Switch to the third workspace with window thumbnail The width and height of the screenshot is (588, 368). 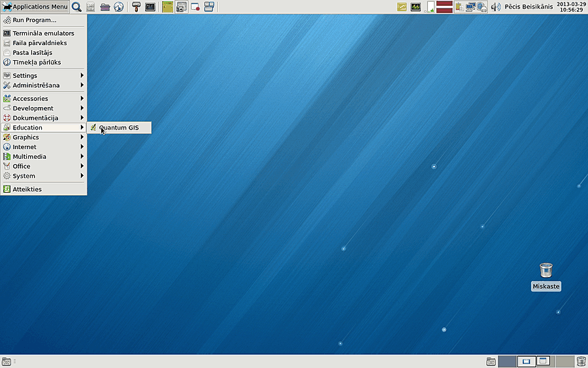click(546, 361)
